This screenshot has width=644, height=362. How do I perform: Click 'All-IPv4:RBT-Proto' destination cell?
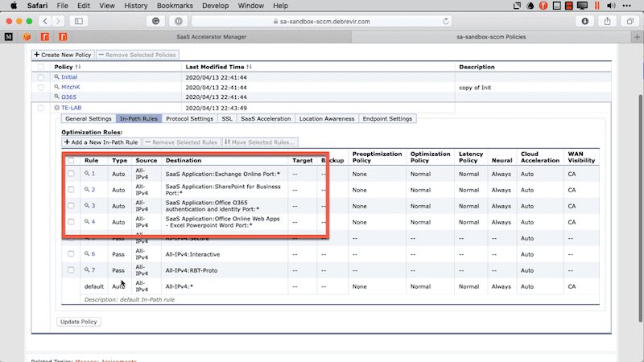192,270
